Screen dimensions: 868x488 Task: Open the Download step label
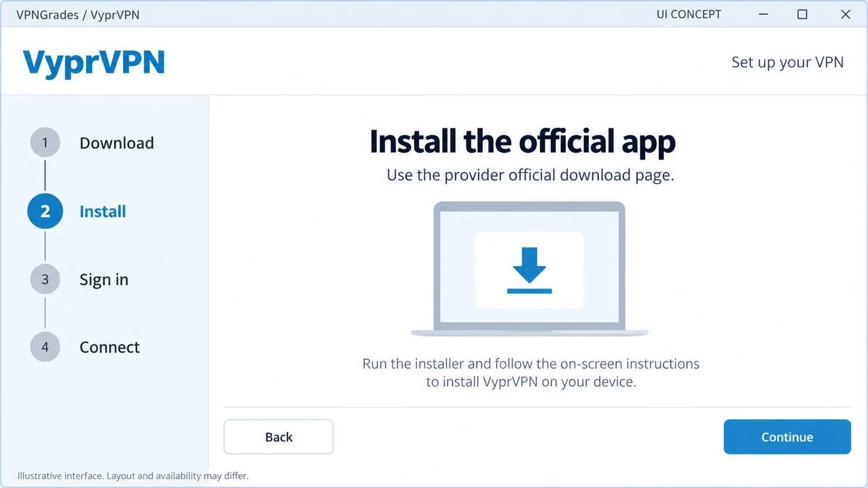[x=117, y=143]
